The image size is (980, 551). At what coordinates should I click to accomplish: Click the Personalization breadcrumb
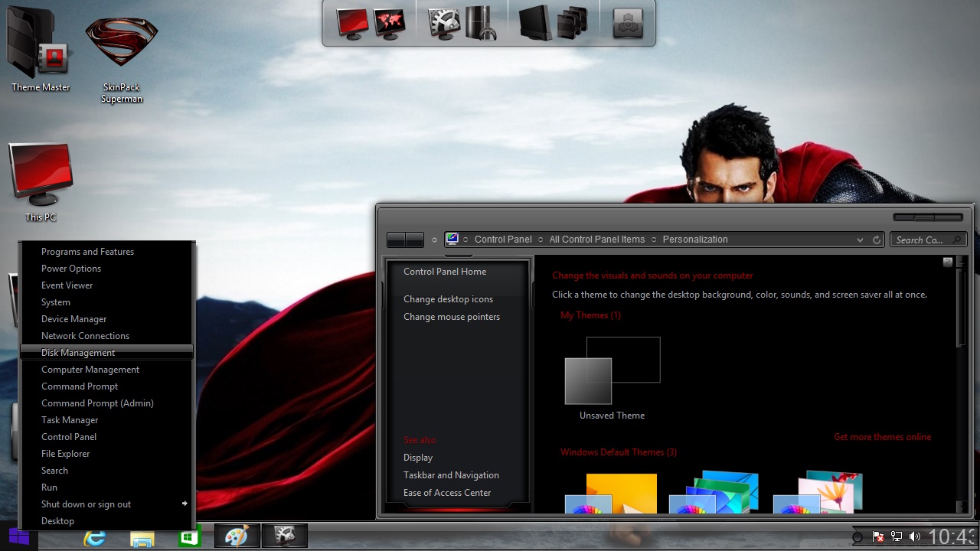tap(695, 240)
